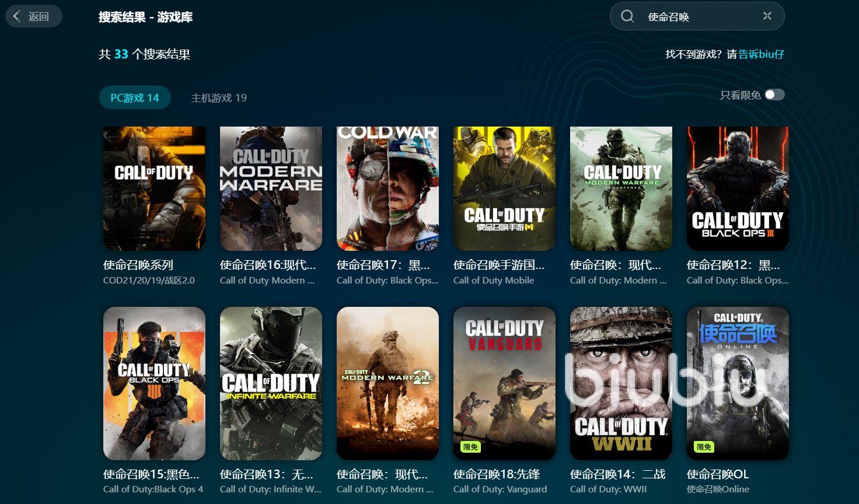Viewport: 859px width, 504px height.
Task: Click the subtitle Call of Duty Mobile
Action: click(494, 281)
